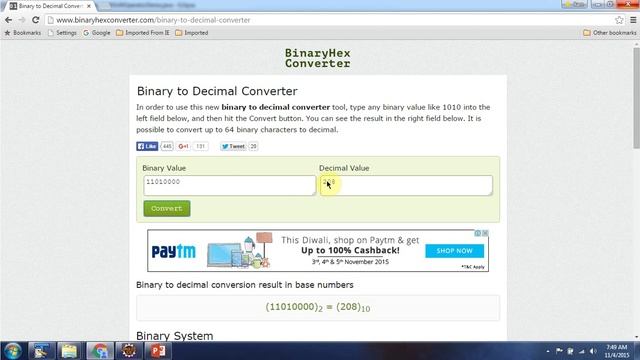Open the Imported From IE bookmark folder
The height and width of the screenshot is (360, 640).
pyautogui.click(x=142, y=33)
